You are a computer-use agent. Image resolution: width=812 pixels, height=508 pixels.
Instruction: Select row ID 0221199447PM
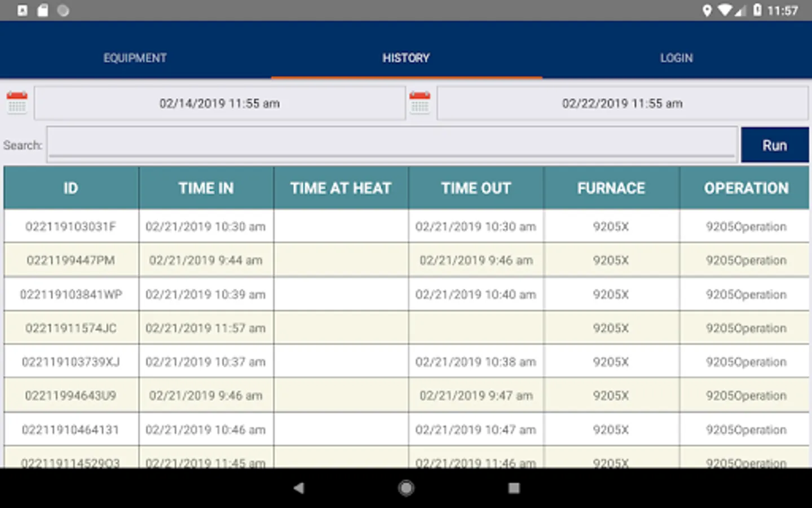[71, 260]
